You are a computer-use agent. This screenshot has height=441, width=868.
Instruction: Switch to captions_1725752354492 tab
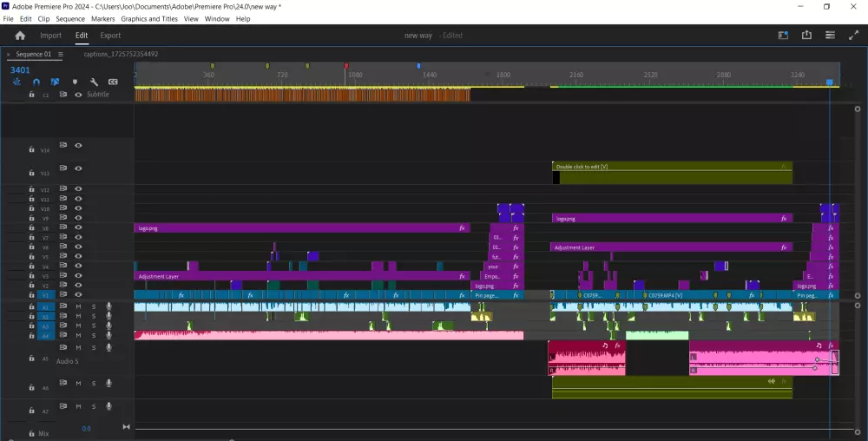[x=121, y=54]
